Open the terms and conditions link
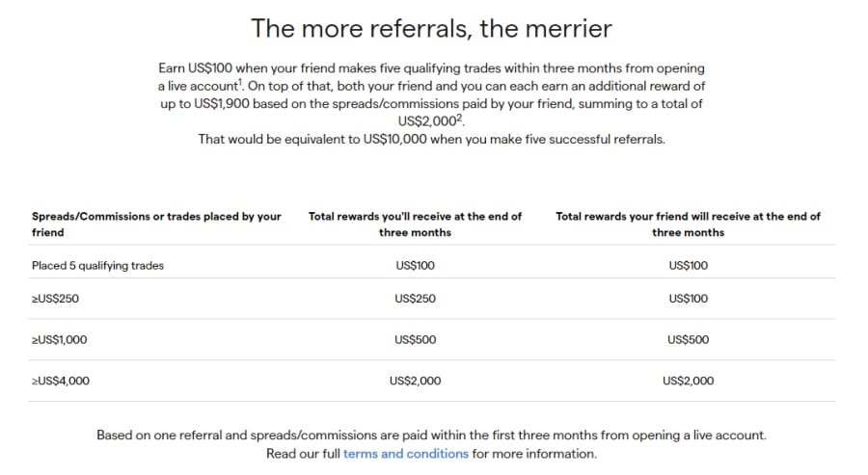 406,454
